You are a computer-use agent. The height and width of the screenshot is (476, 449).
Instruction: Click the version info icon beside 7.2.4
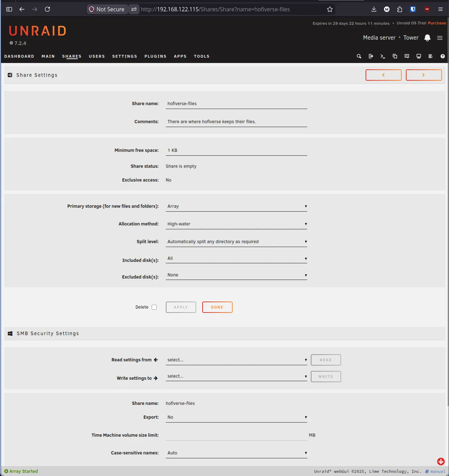(x=11, y=43)
